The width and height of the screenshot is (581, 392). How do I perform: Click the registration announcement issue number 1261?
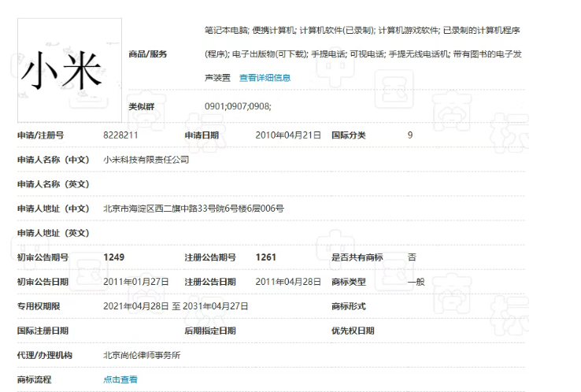(x=266, y=257)
